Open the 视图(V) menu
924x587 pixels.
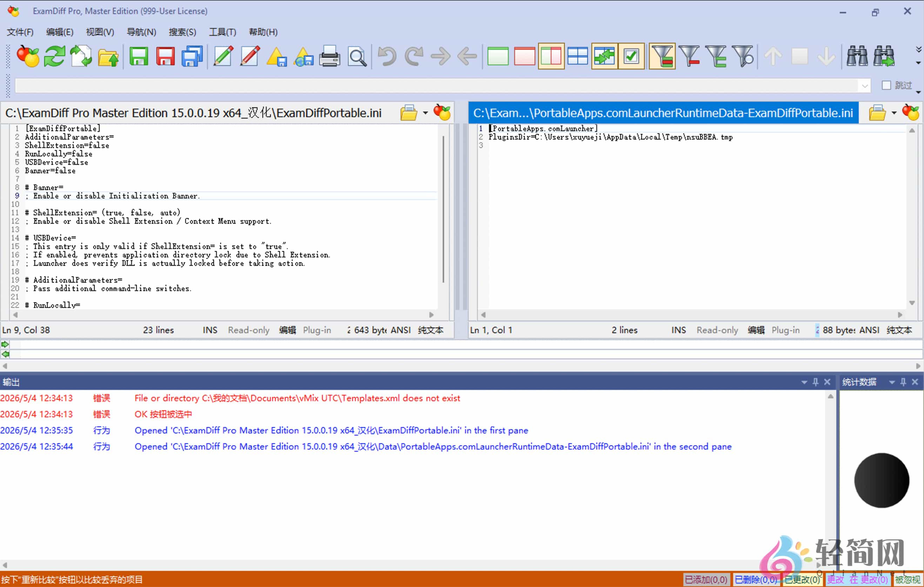pos(100,32)
